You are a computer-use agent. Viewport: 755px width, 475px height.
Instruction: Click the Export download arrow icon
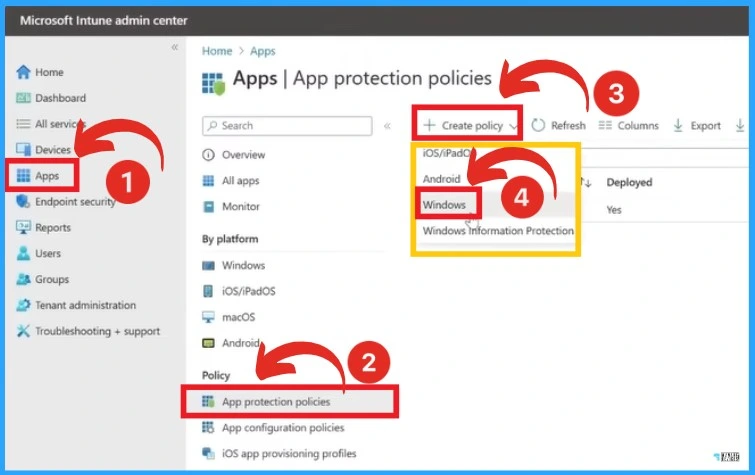[678, 125]
